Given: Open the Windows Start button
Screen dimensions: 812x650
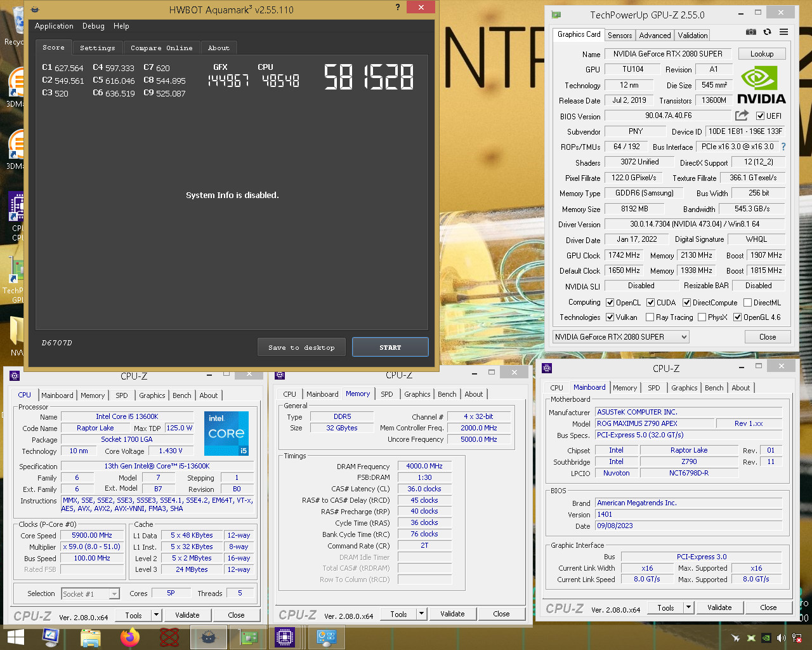Looking at the screenshot, I should (15, 637).
